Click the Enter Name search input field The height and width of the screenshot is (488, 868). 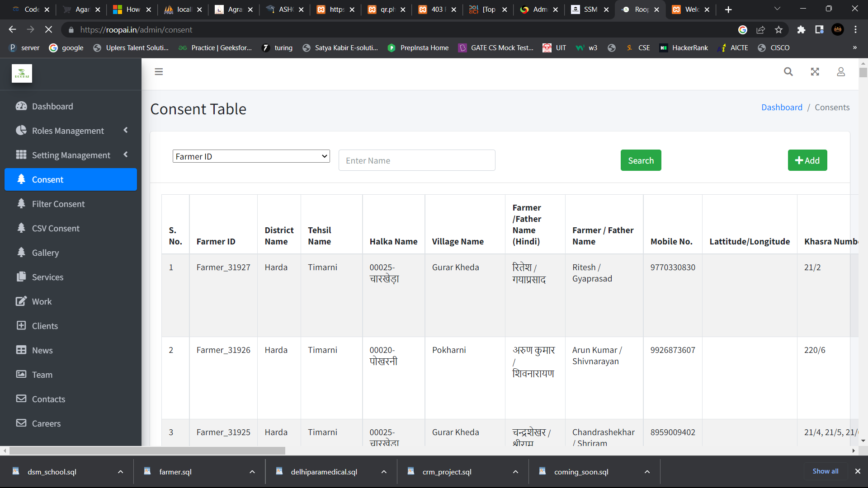(417, 160)
